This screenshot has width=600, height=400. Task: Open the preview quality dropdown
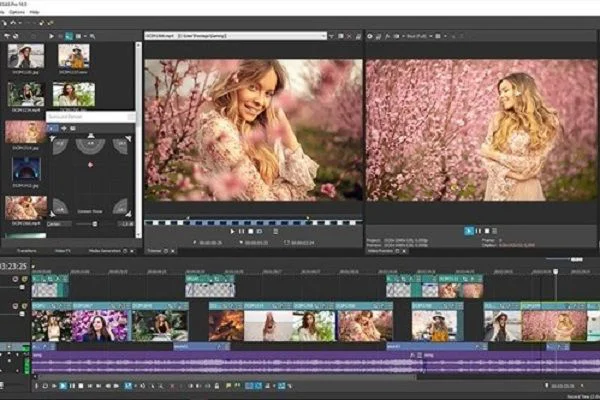click(419, 36)
